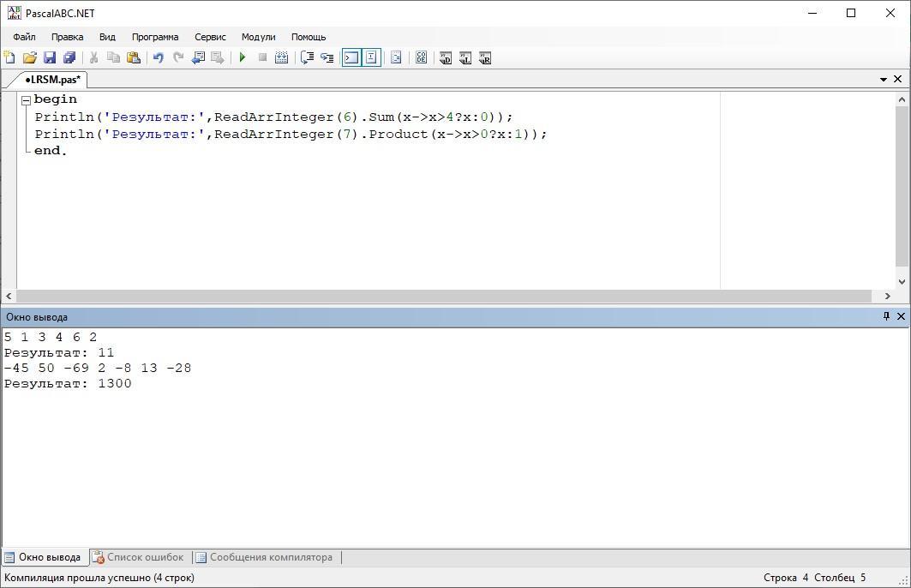The image size is (911, 588).
Task: Click the 'end.' line in editor
Action: point(51,151)
